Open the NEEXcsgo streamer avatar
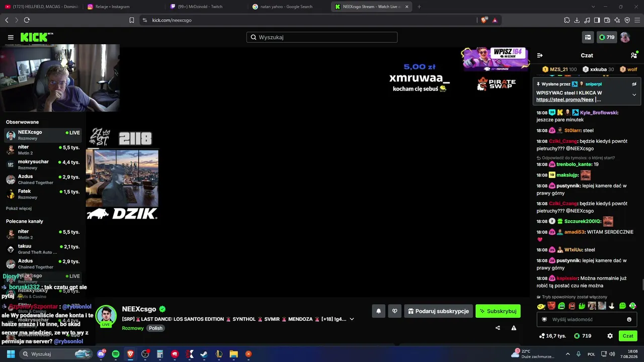The height and width of the screenshot is (362, 644). tap(106, 315)
